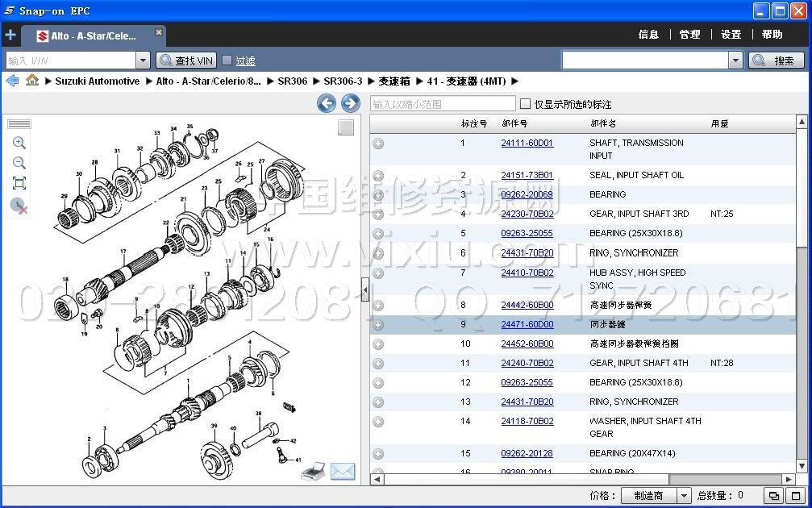Click the fit diagram to window icon
Viewport: 812px width, 508px height.
[19, 183]
